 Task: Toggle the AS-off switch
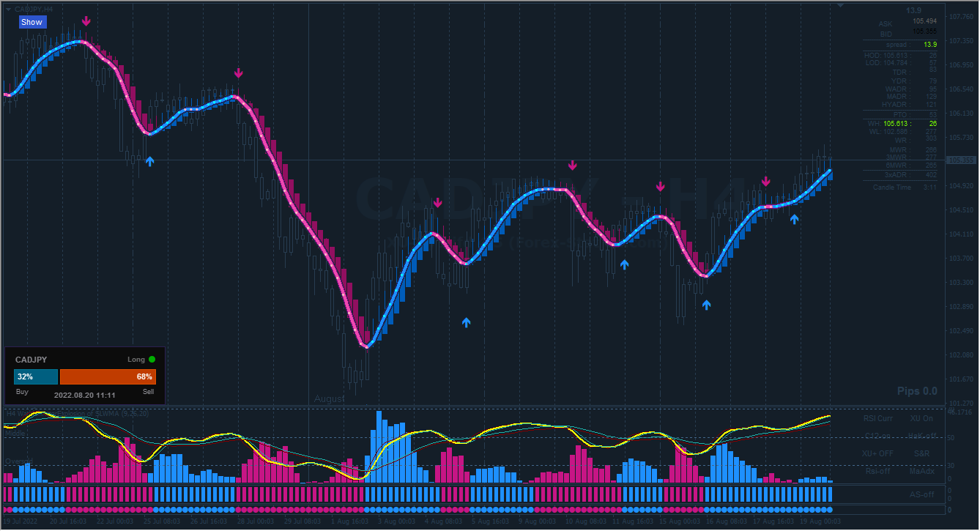921,494
